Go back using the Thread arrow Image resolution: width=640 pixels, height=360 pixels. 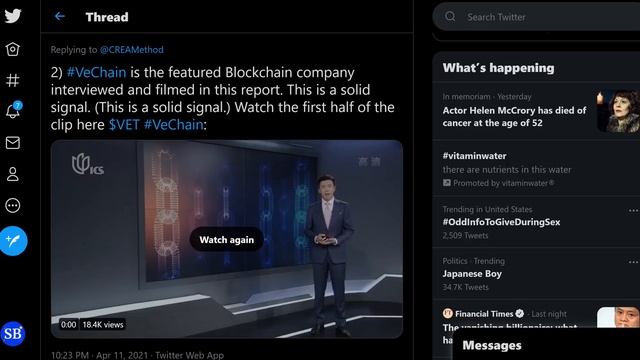[x=60, y=16]
